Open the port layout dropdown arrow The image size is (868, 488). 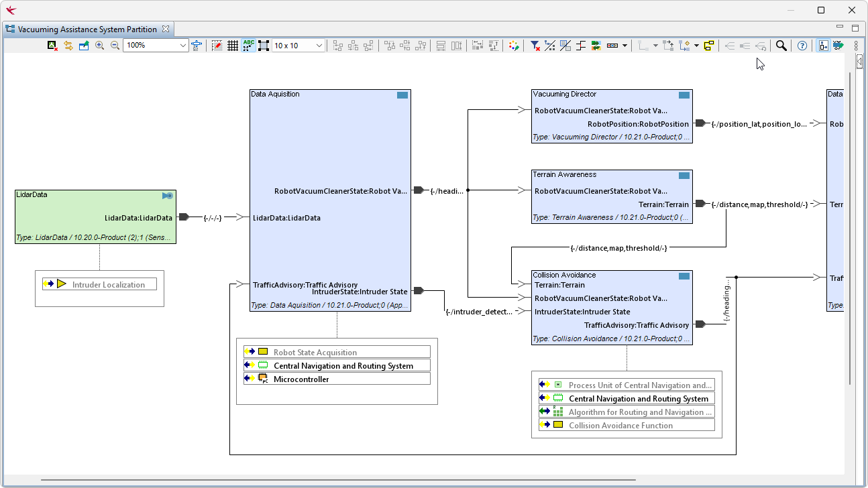click(625, 46)
